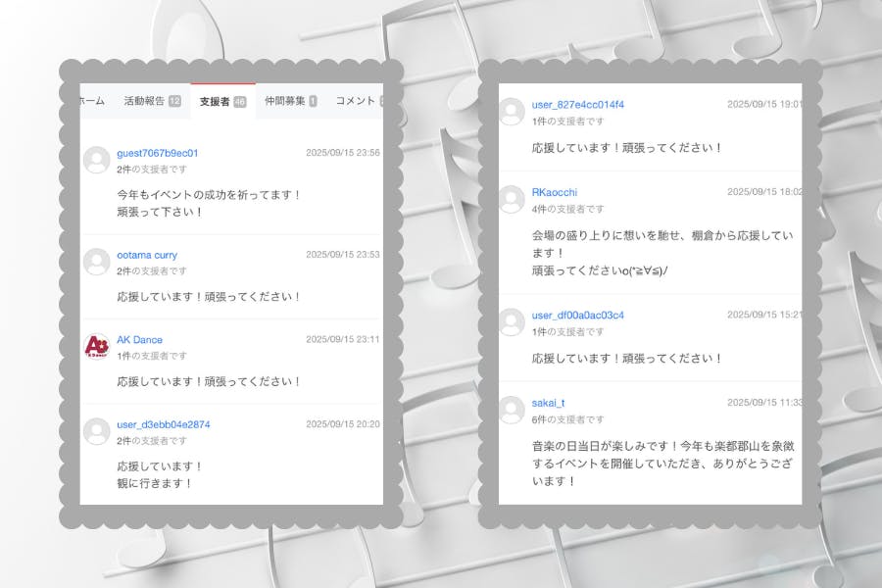
Task: Click user_827e4cc014f4 username link
Action: click(x=577, y=104)
